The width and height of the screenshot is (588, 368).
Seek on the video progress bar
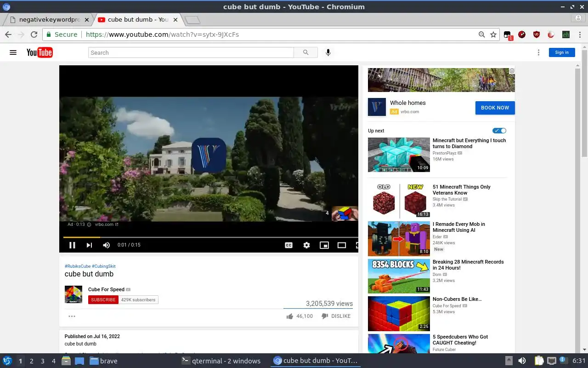click(210, 237)
